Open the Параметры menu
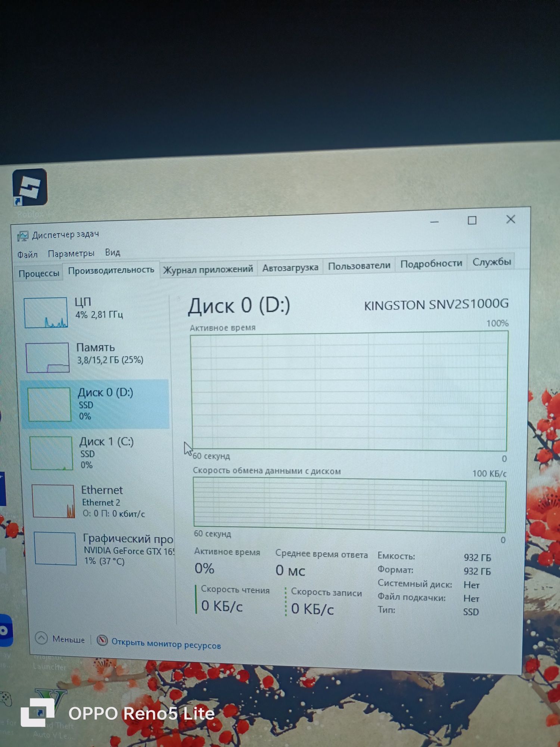 tap(71, 254)
